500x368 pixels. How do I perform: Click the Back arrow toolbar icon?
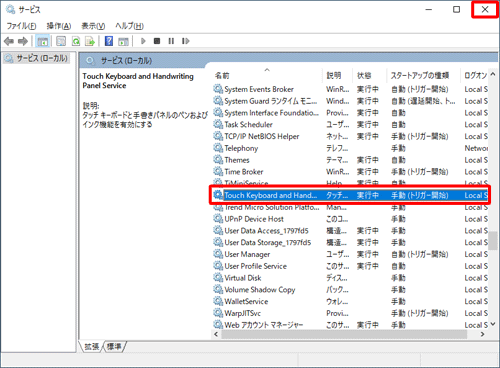(x=9, y=41)
